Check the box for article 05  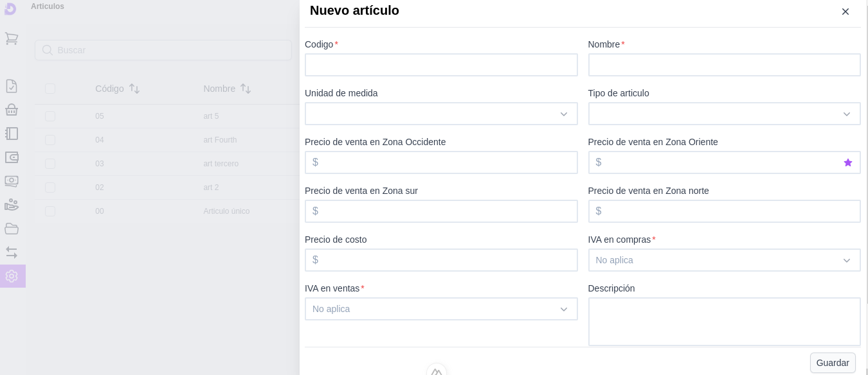click(x=50, y=116)
